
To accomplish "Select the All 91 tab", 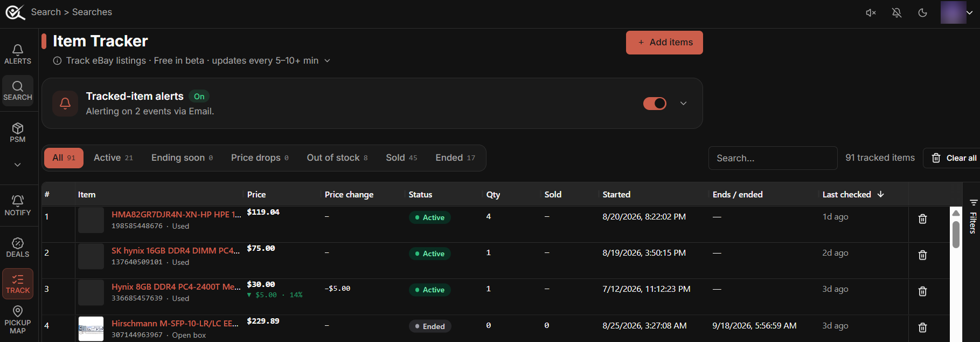I will click(x=64, y=158).
